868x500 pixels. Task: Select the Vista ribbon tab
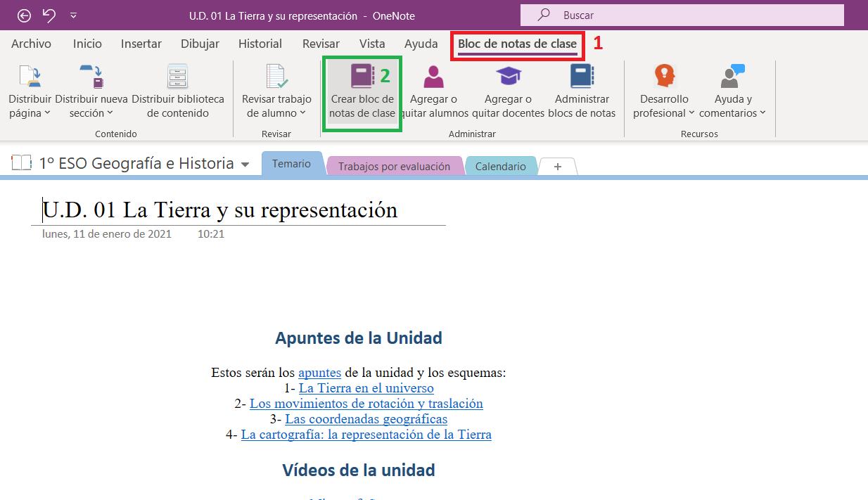(372, 44)
